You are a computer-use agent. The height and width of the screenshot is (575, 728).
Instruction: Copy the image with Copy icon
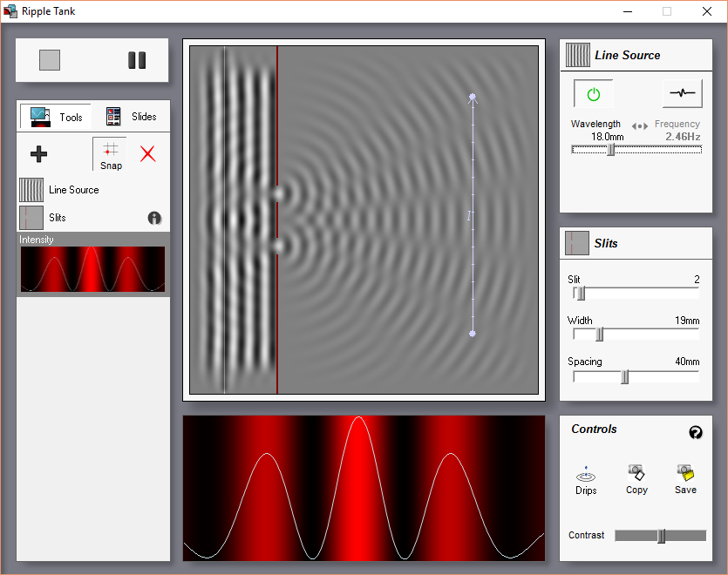click(x=636, y=480)
